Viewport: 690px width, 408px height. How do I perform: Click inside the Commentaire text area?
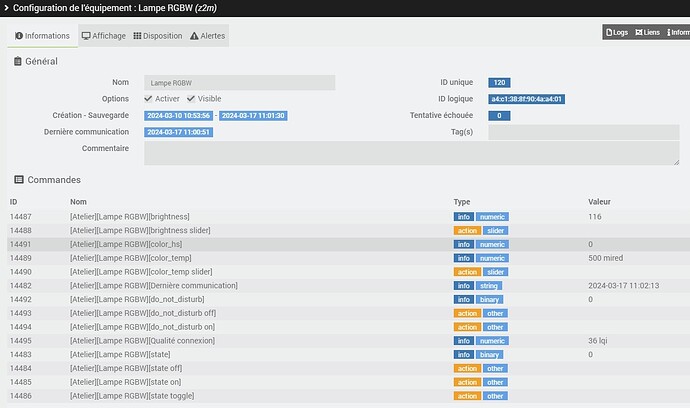pyautogui.click(x=411, y=152)
